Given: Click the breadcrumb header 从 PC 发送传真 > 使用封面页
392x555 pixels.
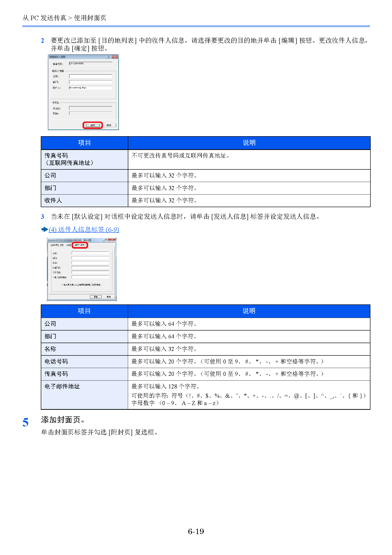Looking at the screenshot, I should (x=64, y=18).
